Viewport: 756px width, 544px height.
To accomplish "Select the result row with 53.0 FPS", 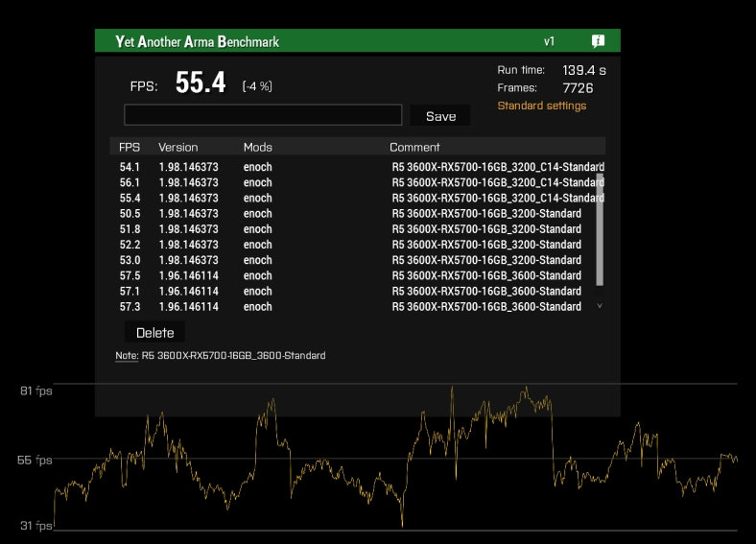I will pos(357,260).
